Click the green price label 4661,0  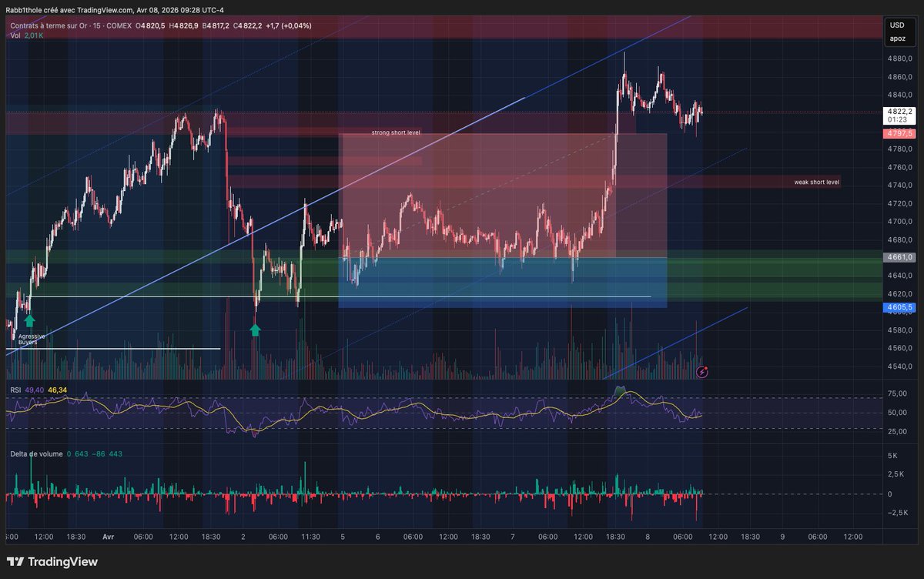[x=899, y=256]
